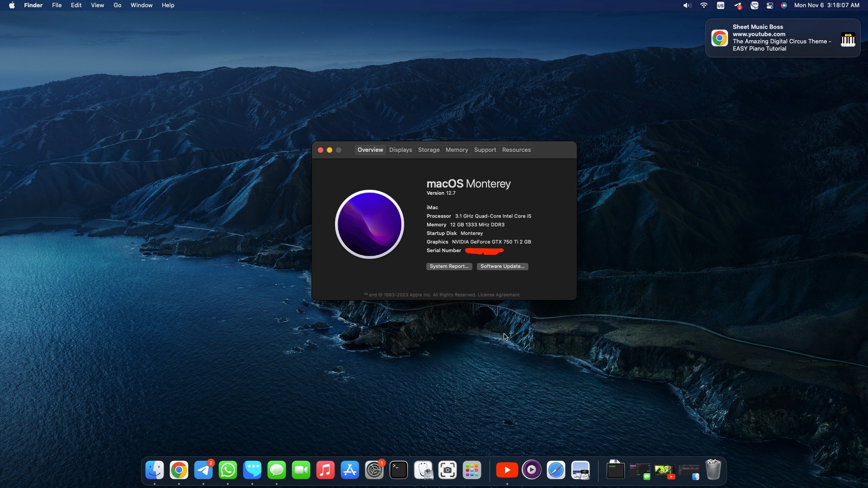Open Google Chrome from the Dock

179,470
